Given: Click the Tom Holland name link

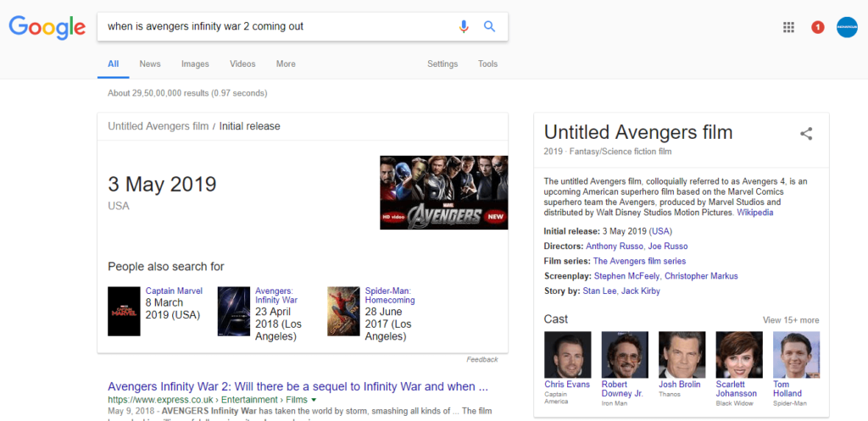Looking at the screenshot, I should tap(787, 389).
